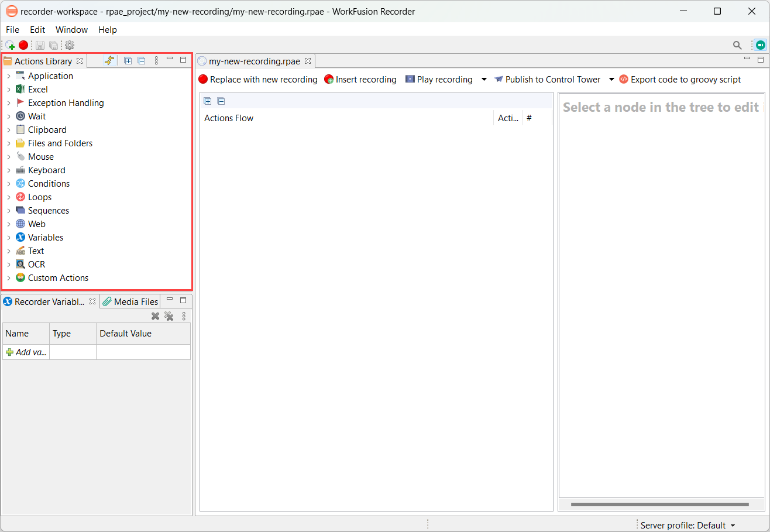Image resolution: width=770 pixels, height=532 pixels.
Task: Click the new recording icon in the main toolbar
Action: (10, 45)
